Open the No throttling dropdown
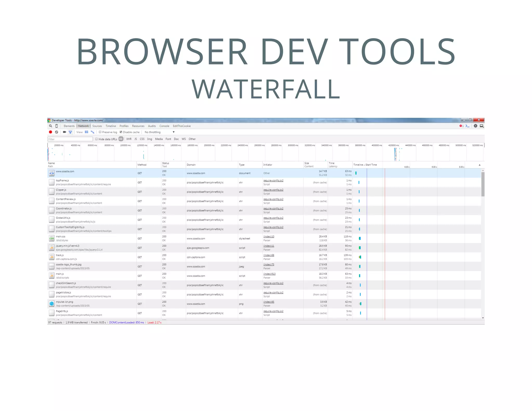Viewport: 532px width, 411px height. pyautogui.click(x=159, y=132)
